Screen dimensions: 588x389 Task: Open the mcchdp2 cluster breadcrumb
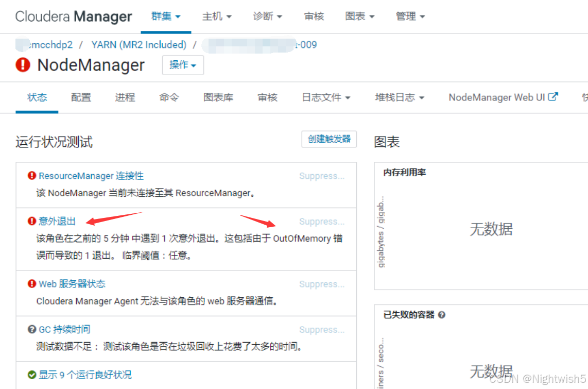[44, 45]
